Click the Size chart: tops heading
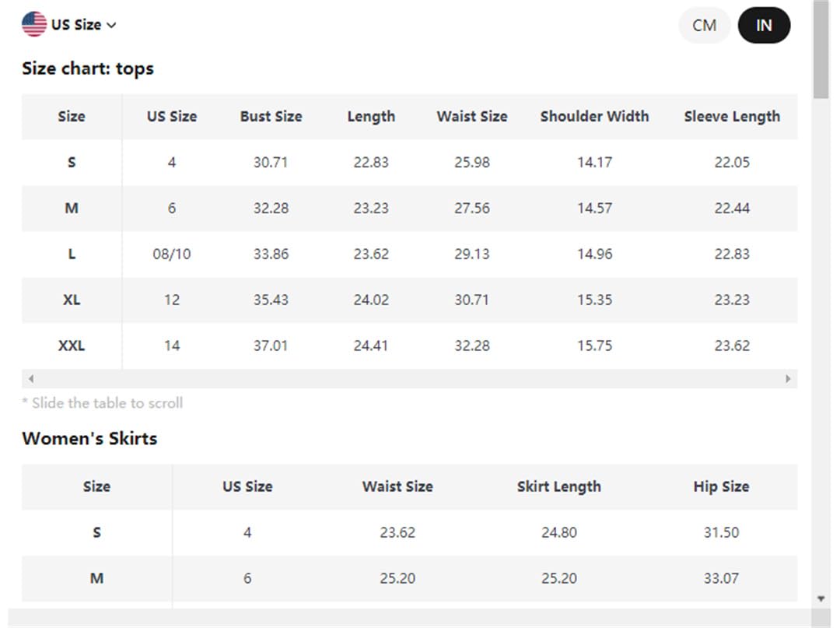The width and height of the screenshot is (840, 628). tap(88, 68)
